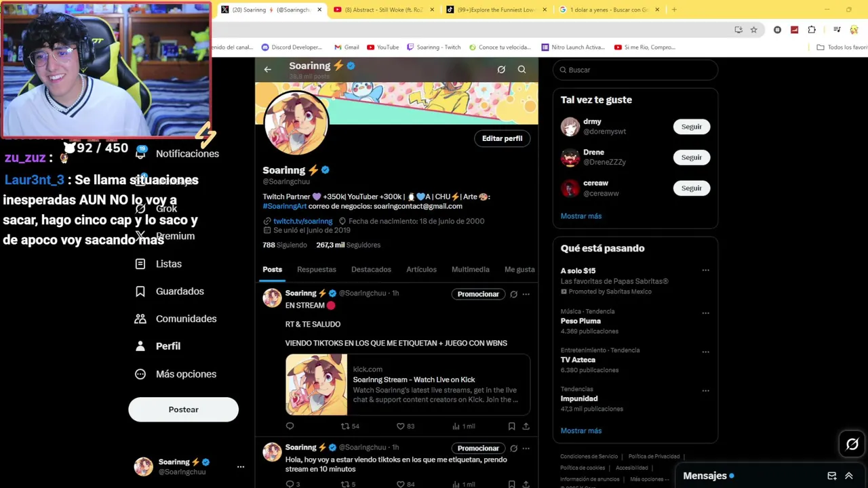
Task: Switch to the Destacados tab
Action: [371, 269]
